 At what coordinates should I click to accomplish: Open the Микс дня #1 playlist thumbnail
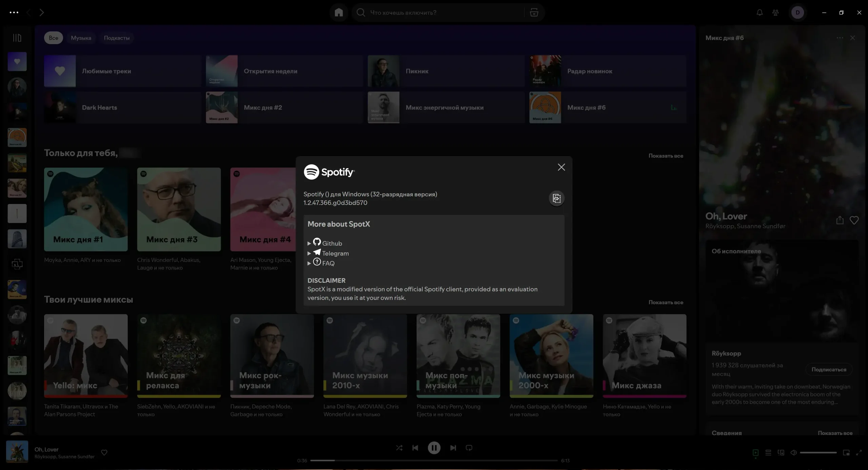[86, 209]
